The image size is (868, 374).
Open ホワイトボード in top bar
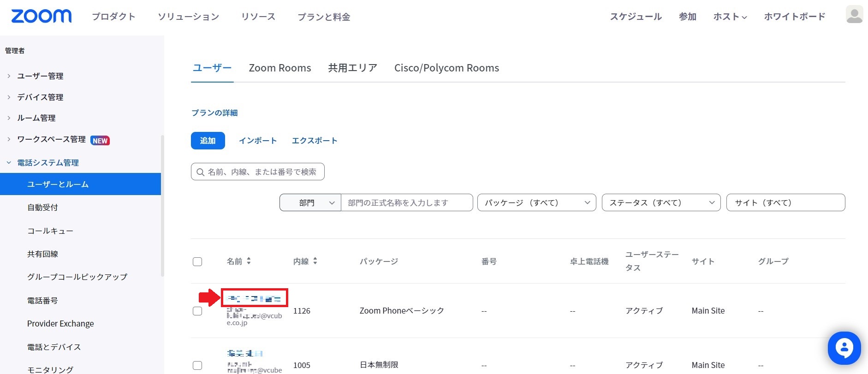pos(795,17)
